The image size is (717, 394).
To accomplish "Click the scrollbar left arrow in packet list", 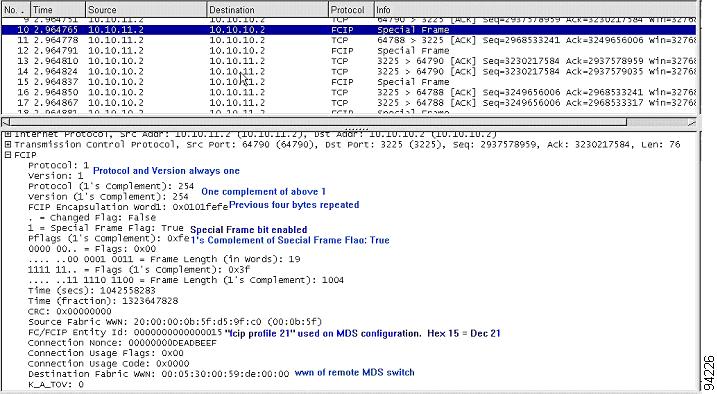I will click(x=5, y=122).
